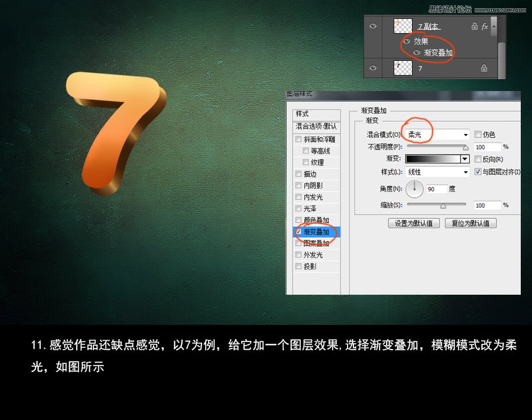
Task: Select 斜面和浮雕 label in style list
Action: click(319, 139)
